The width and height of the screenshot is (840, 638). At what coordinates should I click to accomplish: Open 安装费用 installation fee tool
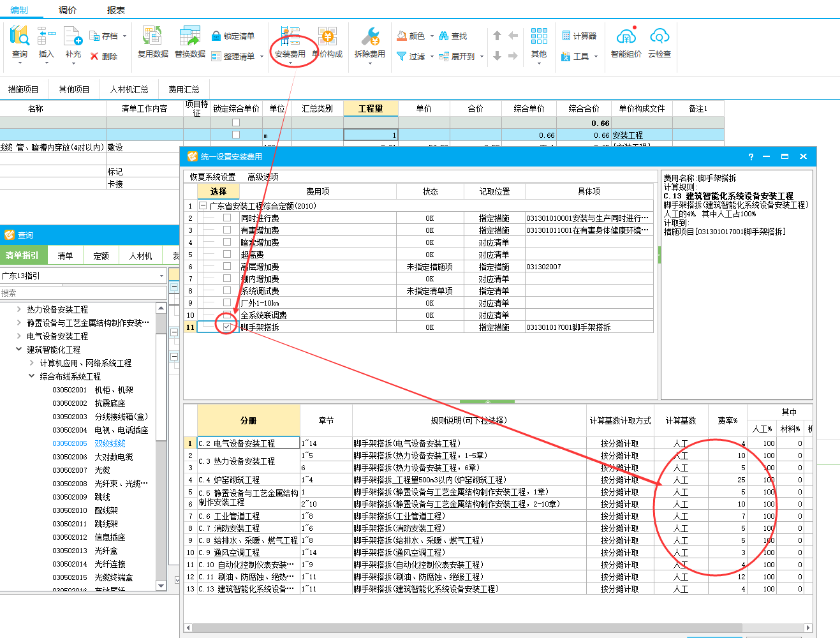(x=290, y=42)
